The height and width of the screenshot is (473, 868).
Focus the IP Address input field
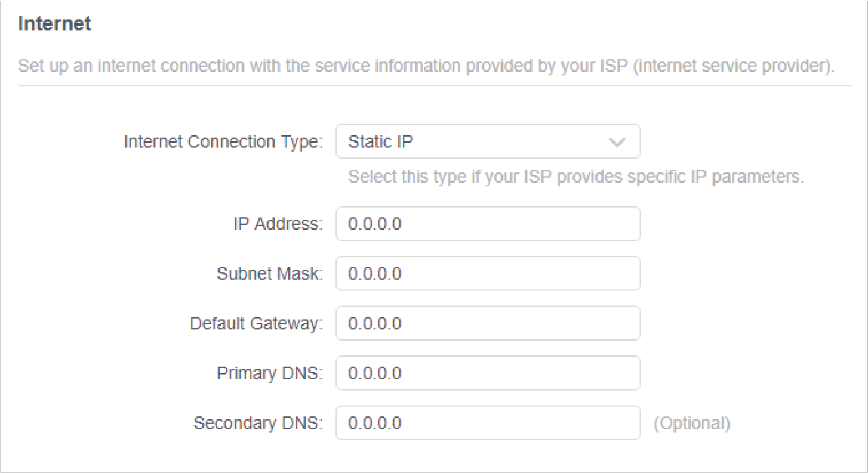point(487,224)
